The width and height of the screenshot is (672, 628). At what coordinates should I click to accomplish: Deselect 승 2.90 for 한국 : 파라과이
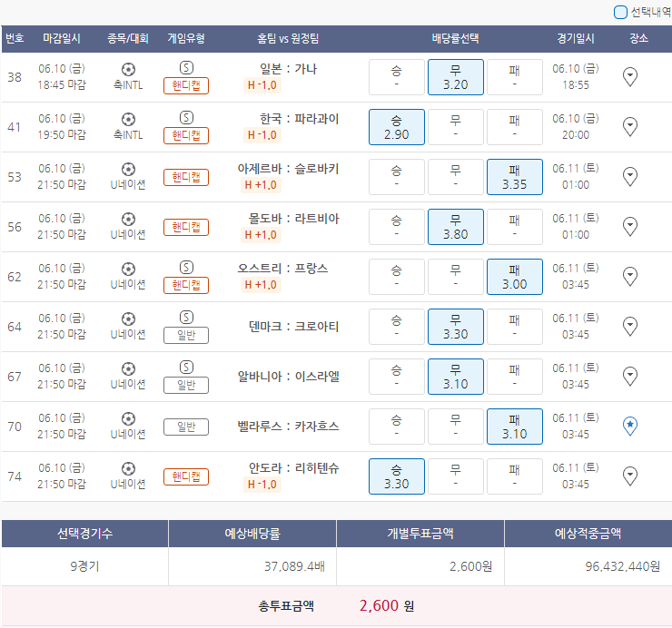[x=397, y=127]
